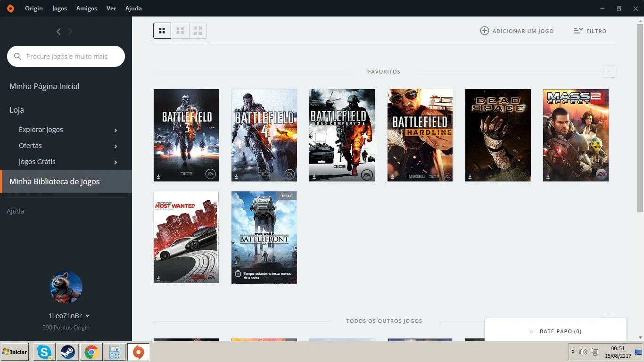644x362 pixels.
Task: Expand the Jogos Grátis submenu
Action: pyautogui.click(x=116, y=162)
